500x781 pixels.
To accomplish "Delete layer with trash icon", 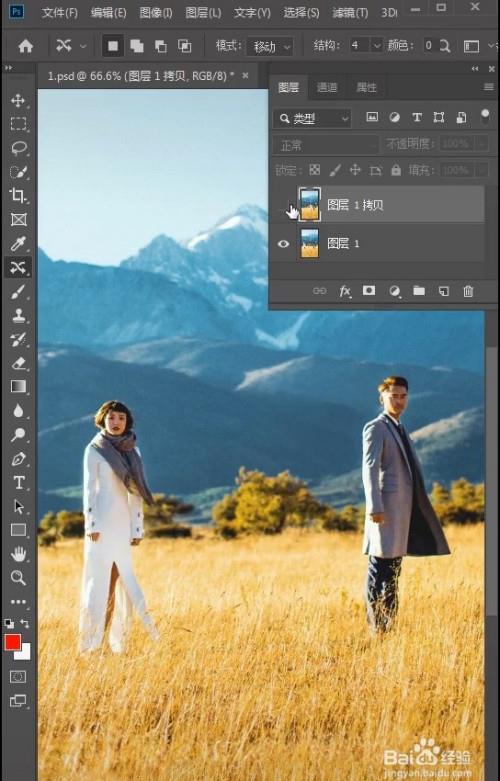I will point(468,291).
